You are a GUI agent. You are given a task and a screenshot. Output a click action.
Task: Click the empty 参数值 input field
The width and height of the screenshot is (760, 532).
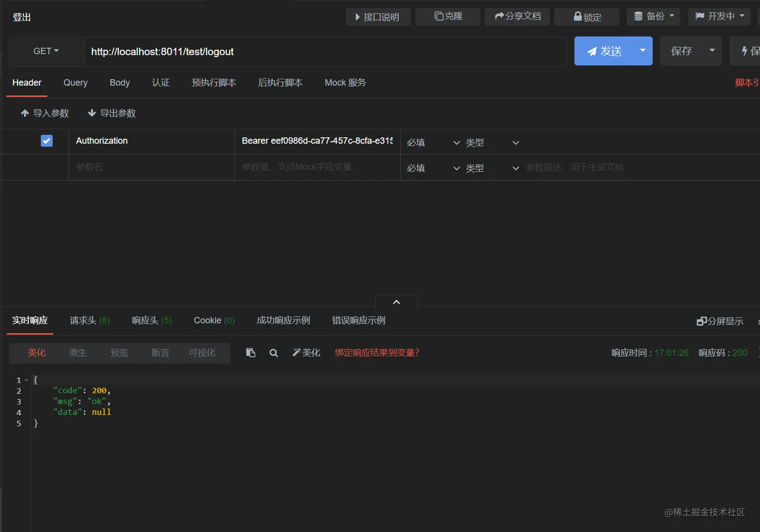[317, 167]
